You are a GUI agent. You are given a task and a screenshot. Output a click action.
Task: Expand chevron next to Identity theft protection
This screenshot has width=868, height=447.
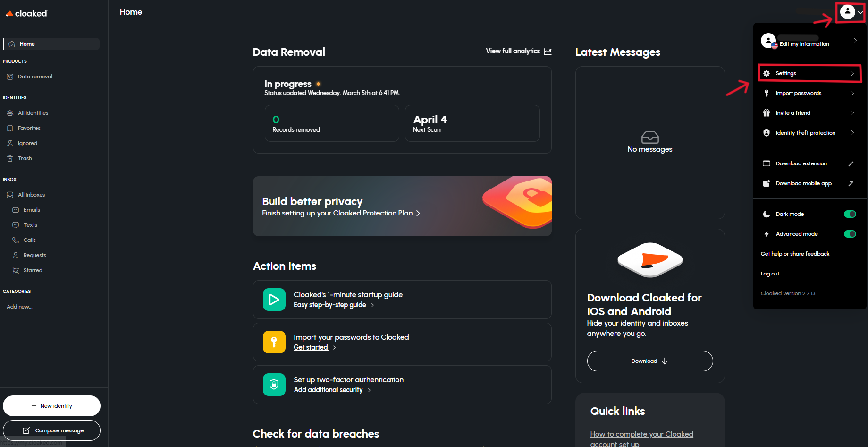pyautogui.click(x=852, y=133)
